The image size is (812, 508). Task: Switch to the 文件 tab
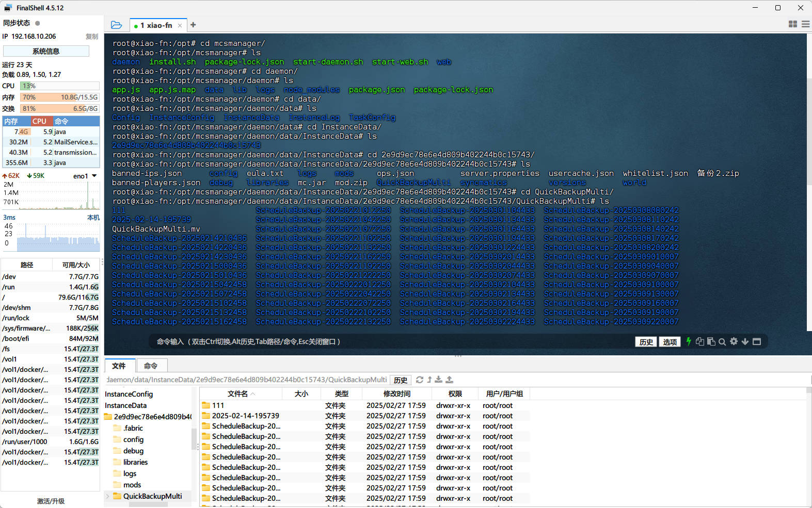[x=119, y=366]
